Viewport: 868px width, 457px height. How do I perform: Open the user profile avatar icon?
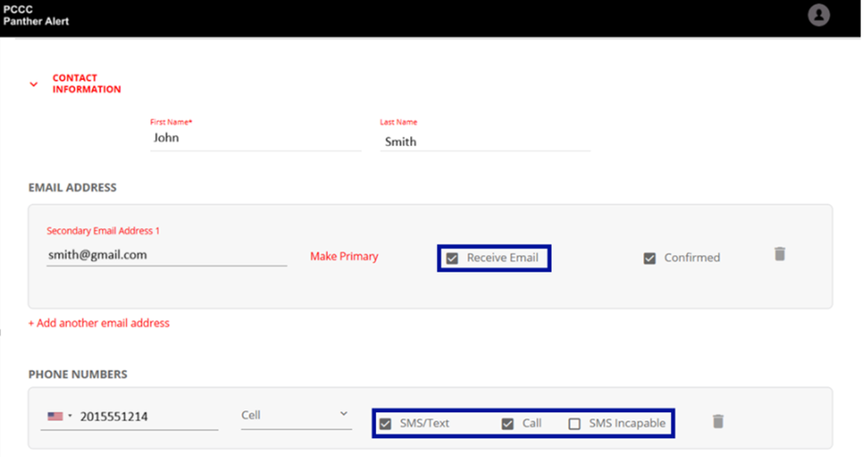[x=818, y=15]
